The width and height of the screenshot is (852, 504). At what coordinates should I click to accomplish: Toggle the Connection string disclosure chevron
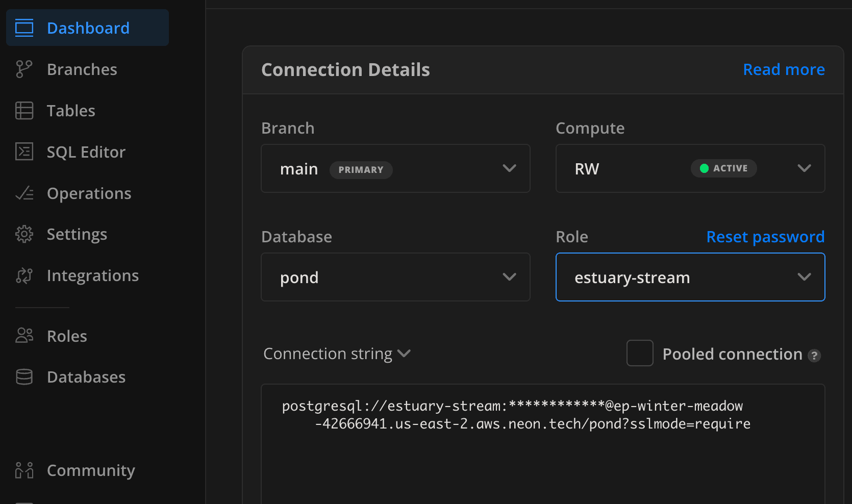[404, 354]
